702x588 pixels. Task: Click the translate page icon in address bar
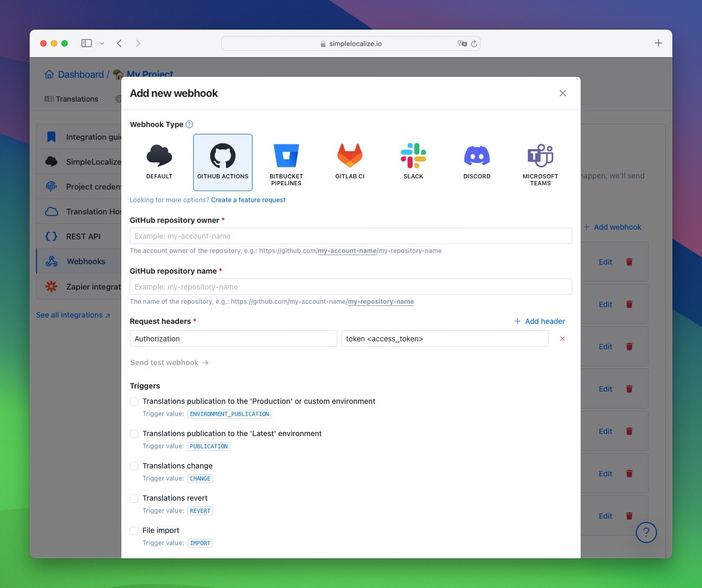tap(462, 44)
